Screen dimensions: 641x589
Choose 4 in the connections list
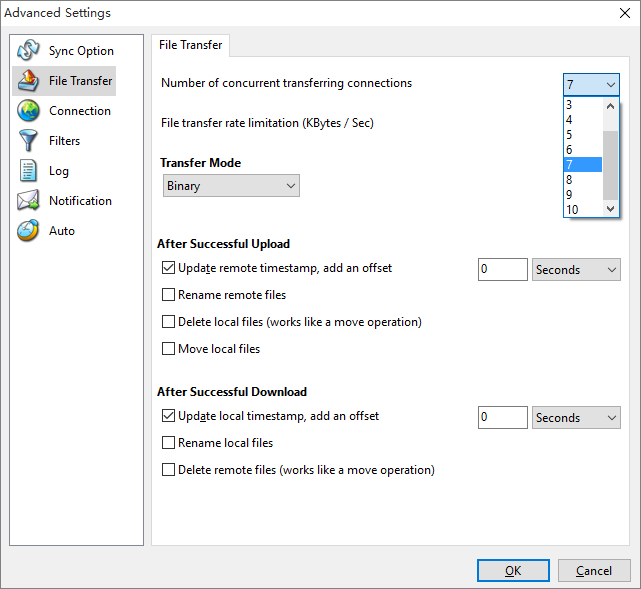click(x=583, y=120)
